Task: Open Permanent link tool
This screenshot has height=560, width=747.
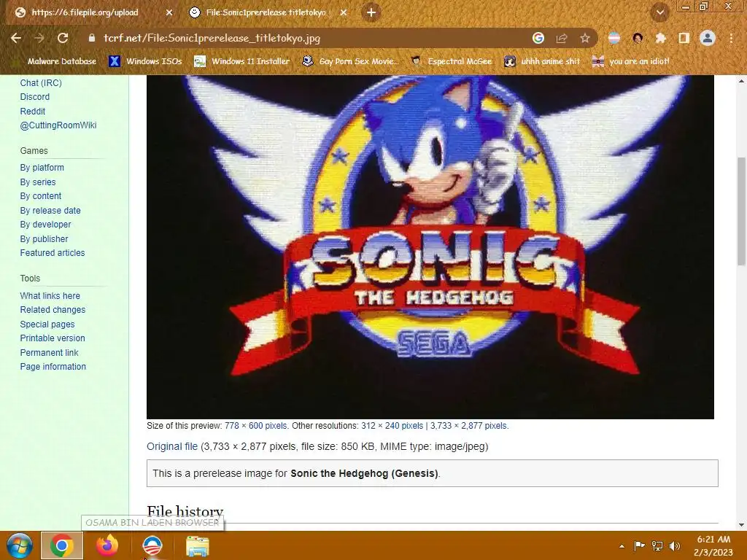Action: coord(49,352)
